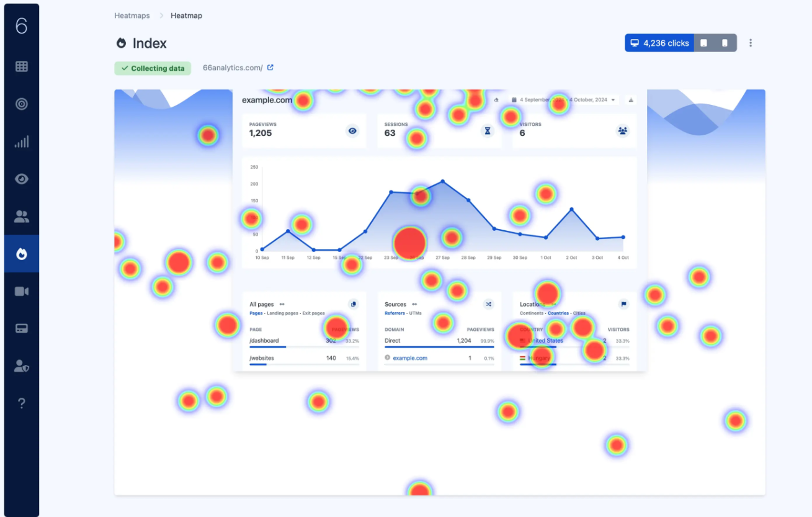The image size is (812, 517).
Task: Go to Heatmaps breadcrumb link
Action: tap(132, 16)
